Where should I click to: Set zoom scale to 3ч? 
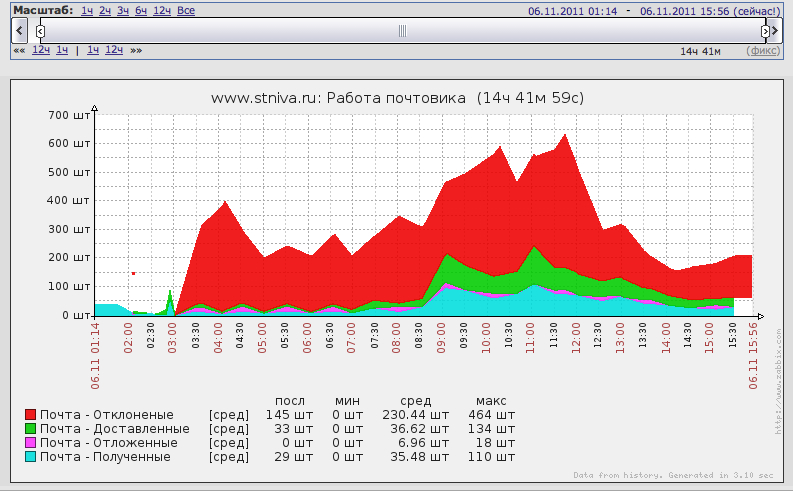click(123, 11)
